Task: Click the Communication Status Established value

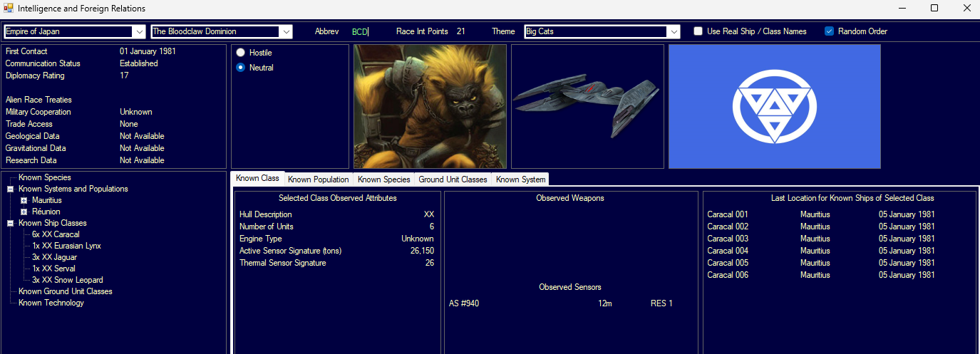Action: (x=139, y=63)
